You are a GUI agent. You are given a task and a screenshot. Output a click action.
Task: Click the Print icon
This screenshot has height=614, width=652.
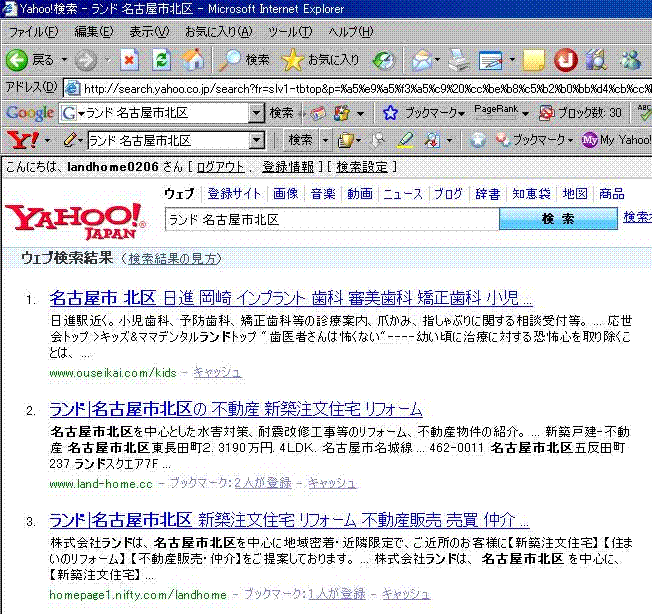[x=459, y=61]
